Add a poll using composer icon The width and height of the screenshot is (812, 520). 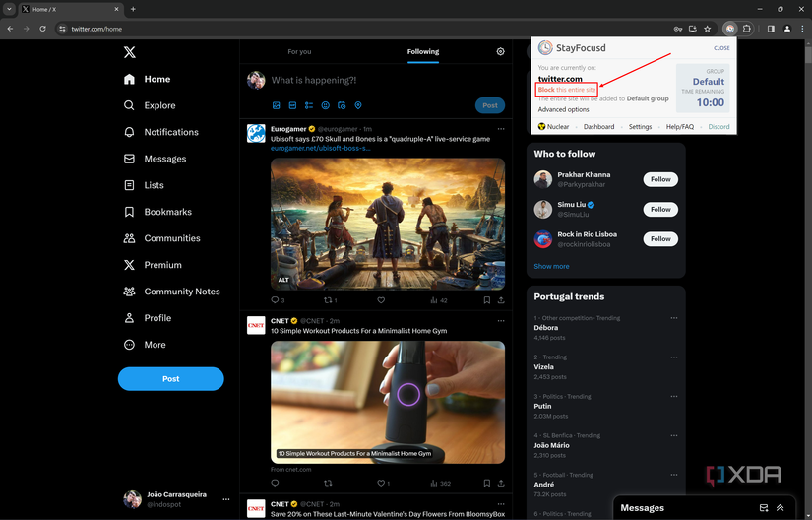pos(309,105)
